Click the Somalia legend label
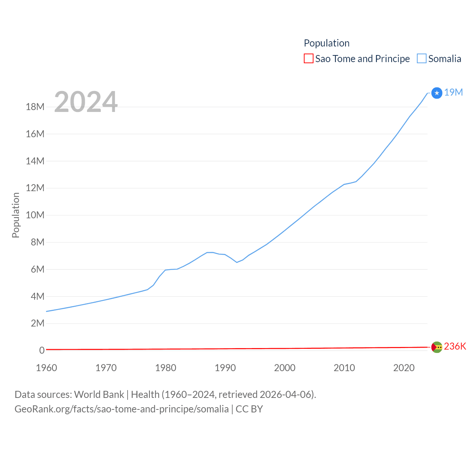This screenshot has height=476, width=476. 444,59
